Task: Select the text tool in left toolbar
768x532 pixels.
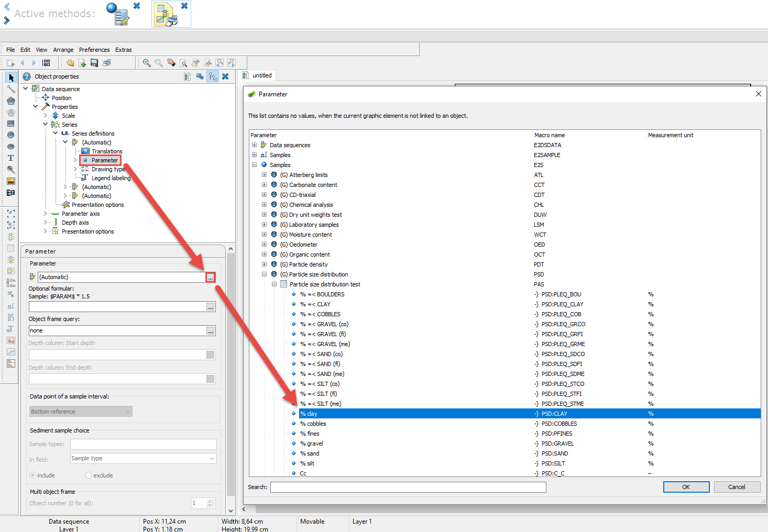Action: 10,158
